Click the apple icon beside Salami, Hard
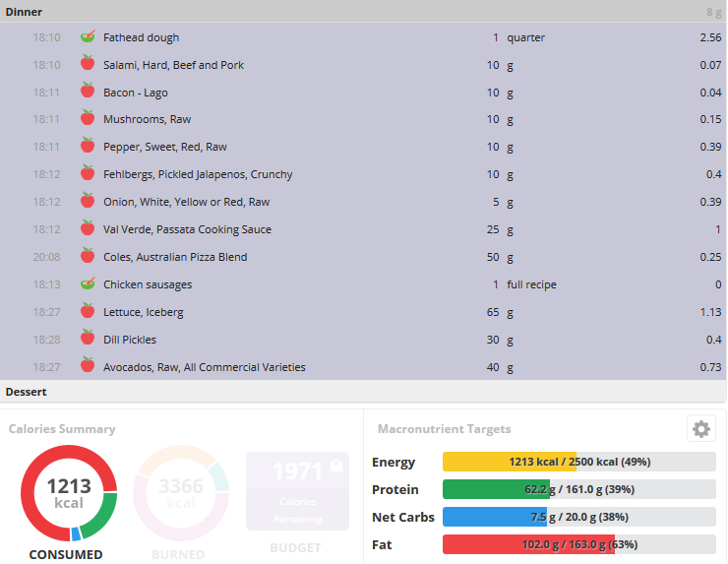Viewport: 728px width, 564px height. [x=88, y=63]
